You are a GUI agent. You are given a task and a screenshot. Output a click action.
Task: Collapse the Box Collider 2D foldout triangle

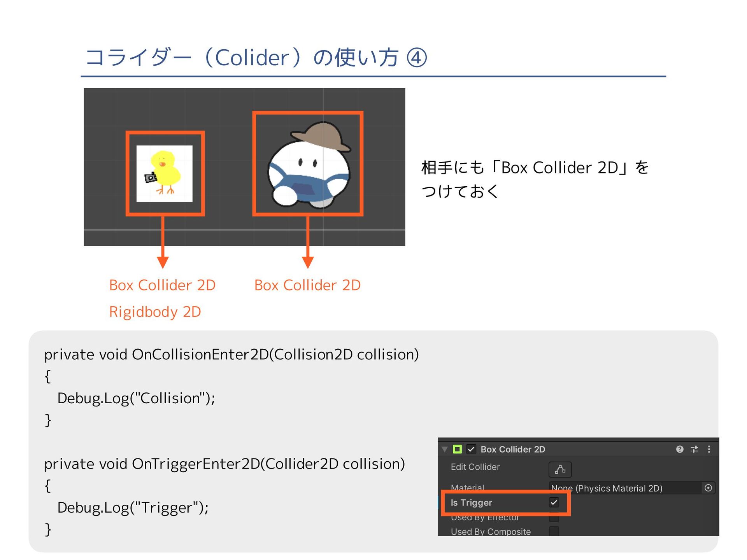click(445, 449)
